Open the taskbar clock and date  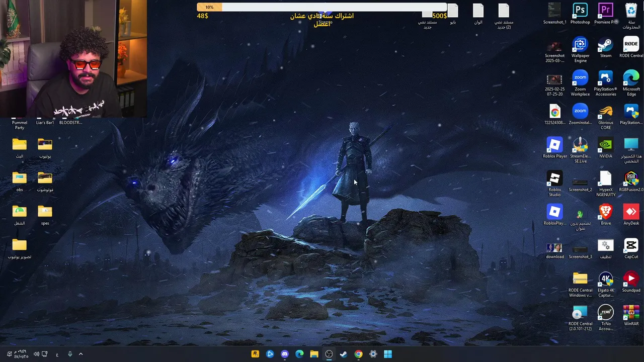point(21,354)
